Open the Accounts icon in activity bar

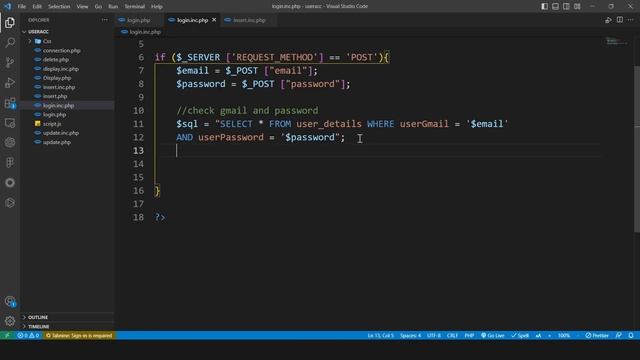[10, 301]
